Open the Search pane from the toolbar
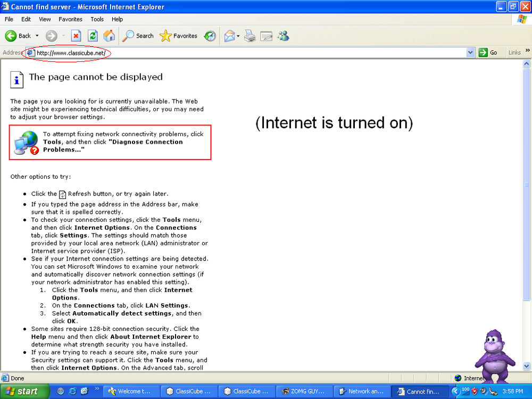This screenshot has width=532, height=399. (138, 36)
